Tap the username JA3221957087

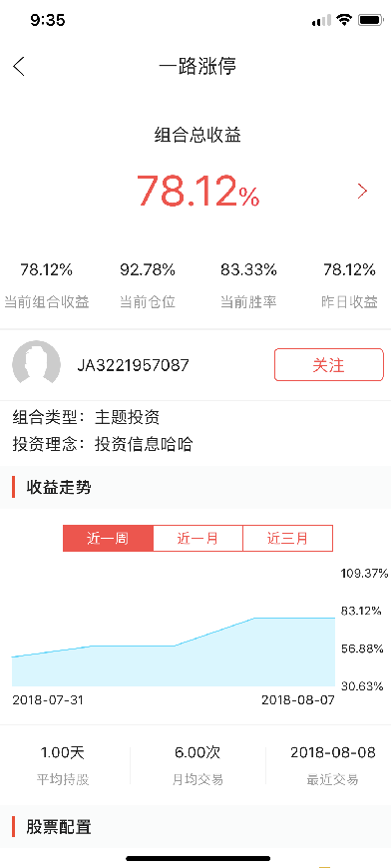(133, 365)
